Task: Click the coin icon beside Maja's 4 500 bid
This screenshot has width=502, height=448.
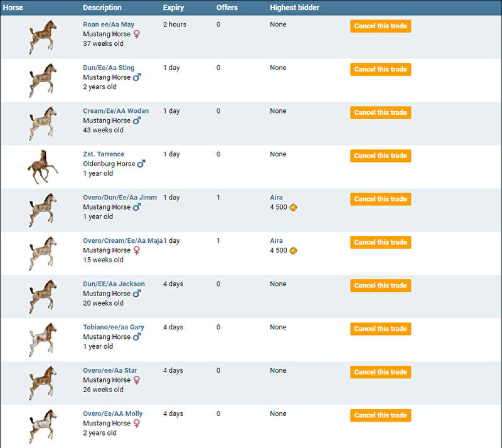Action: [x=293, y=250]
